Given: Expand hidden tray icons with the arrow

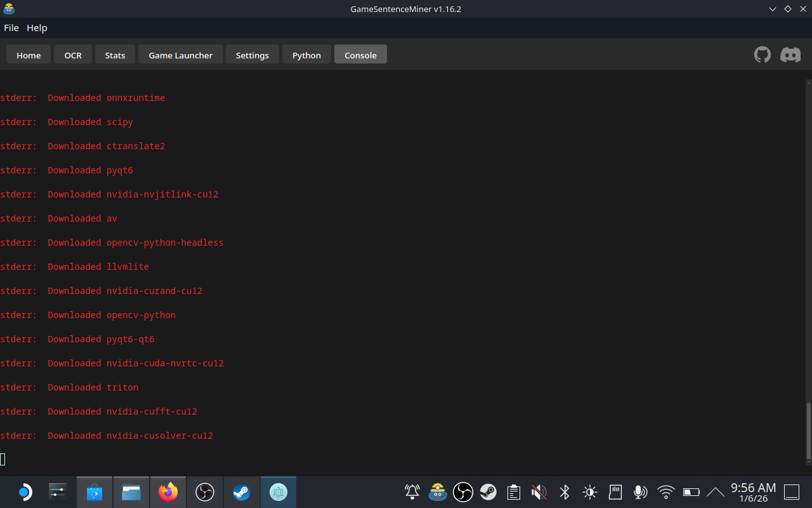Looking at the screenshot, I should click(715, 491).
